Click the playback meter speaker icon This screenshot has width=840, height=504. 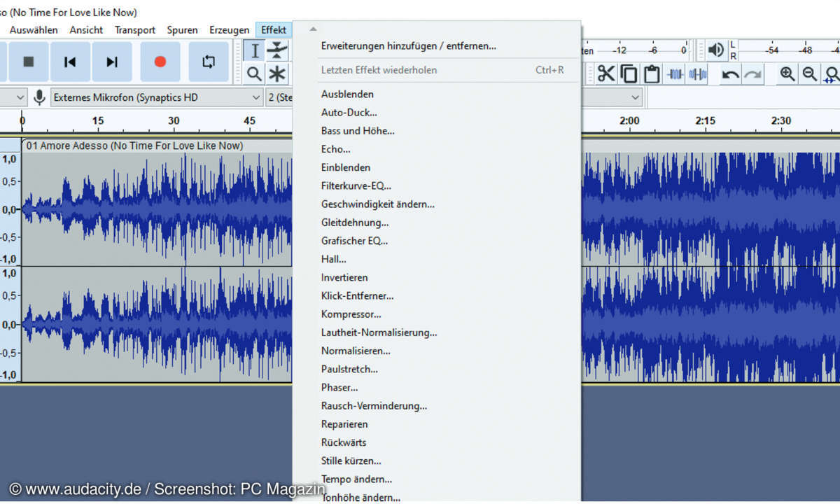tap(715, 50)
